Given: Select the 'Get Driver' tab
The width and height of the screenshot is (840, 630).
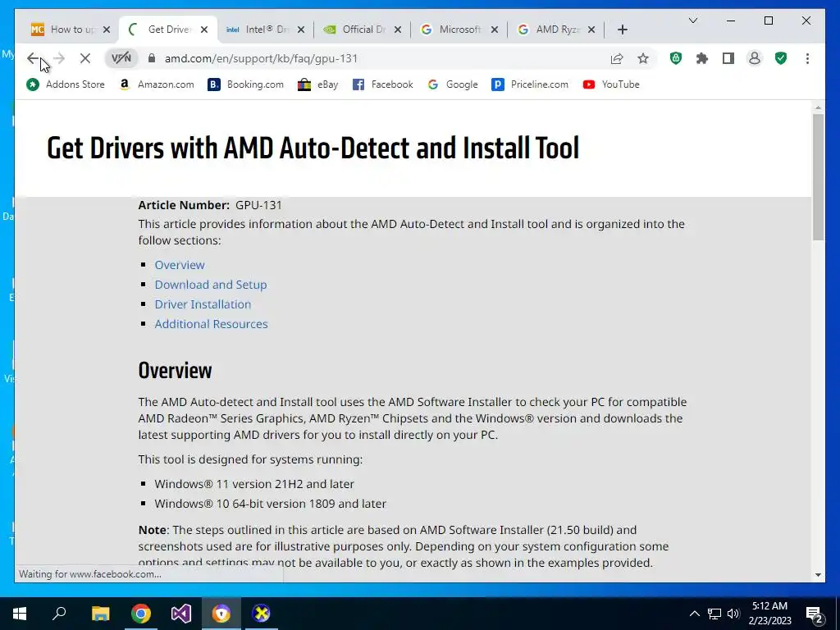Looking at the screenshot, I should coord(168,30).
